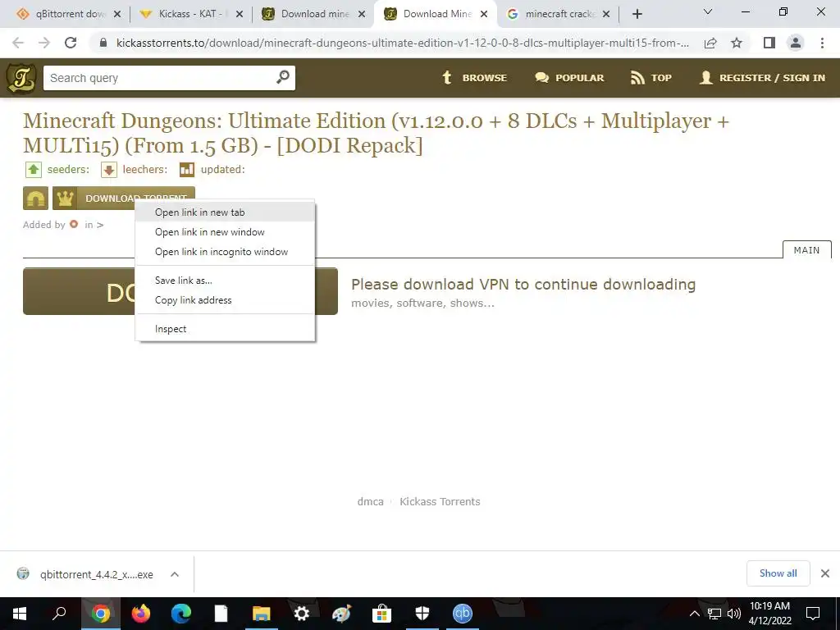Screen dimensions: 840x630
Task: Go forward to next page
Action: click(44, 43)
